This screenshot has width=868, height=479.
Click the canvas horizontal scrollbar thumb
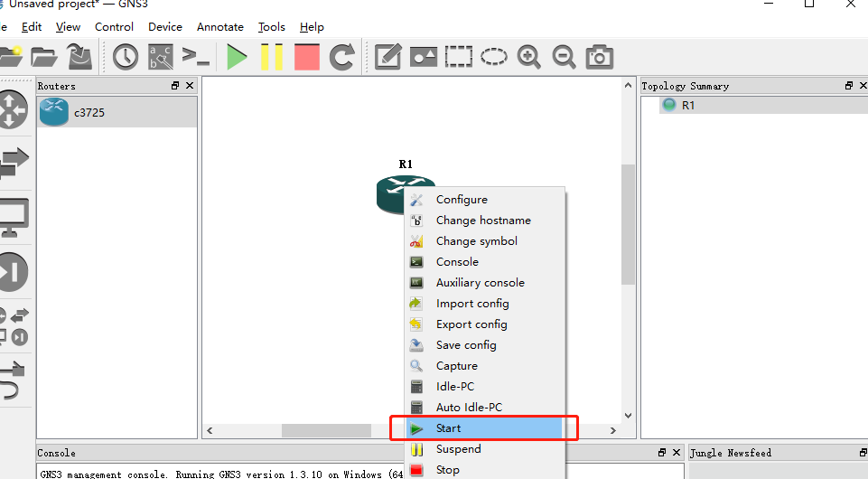pos(327,430)
